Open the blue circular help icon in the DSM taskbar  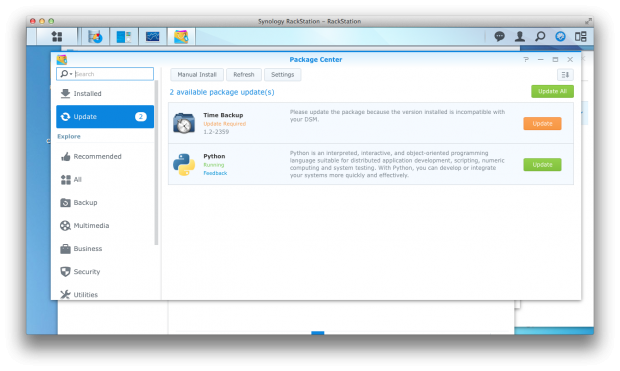(x=560, y=37)
